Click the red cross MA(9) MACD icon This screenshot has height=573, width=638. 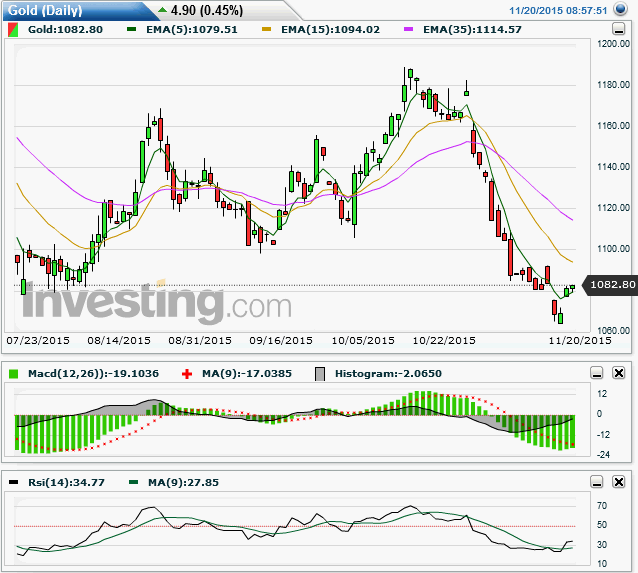(187, 374)
